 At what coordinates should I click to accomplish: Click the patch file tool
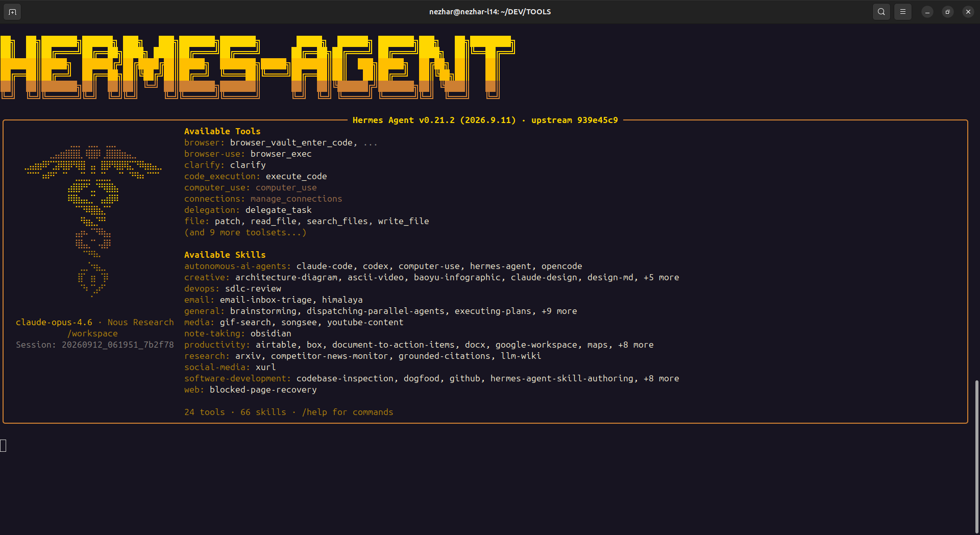coord(227,221)
